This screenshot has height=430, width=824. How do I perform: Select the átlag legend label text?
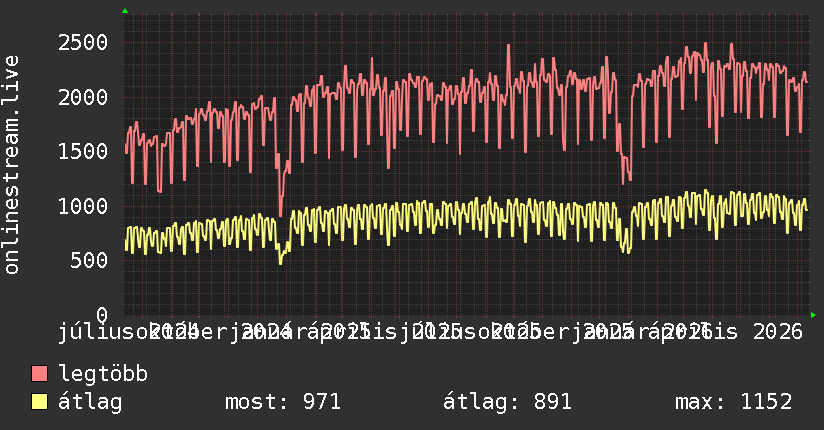click(90, 402)
